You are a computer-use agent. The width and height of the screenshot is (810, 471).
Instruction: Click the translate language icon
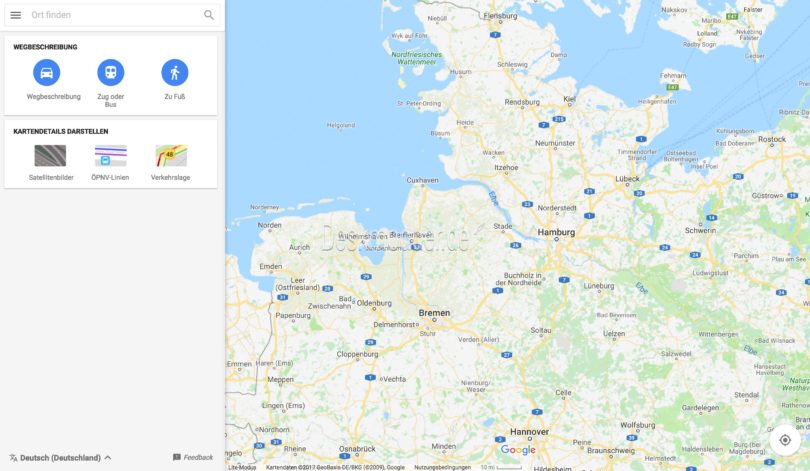click(x=13, y=458)
